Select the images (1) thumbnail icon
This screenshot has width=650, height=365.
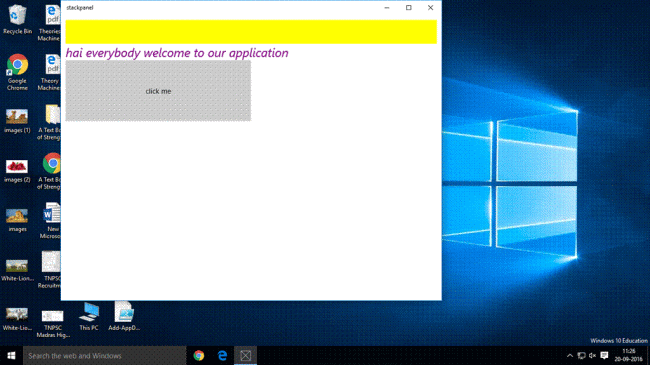pyautogui.click(x=17, y=121)
